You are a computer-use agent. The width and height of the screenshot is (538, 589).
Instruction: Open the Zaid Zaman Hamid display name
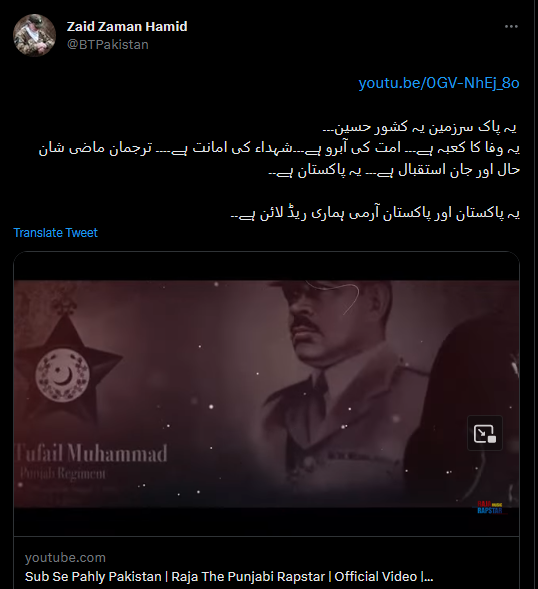127,26
